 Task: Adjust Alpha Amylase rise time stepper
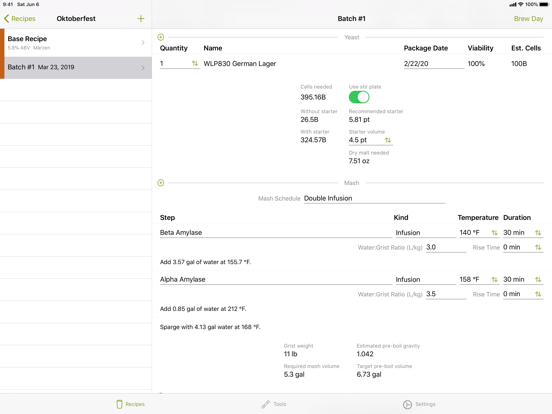(x=538, y=294)
